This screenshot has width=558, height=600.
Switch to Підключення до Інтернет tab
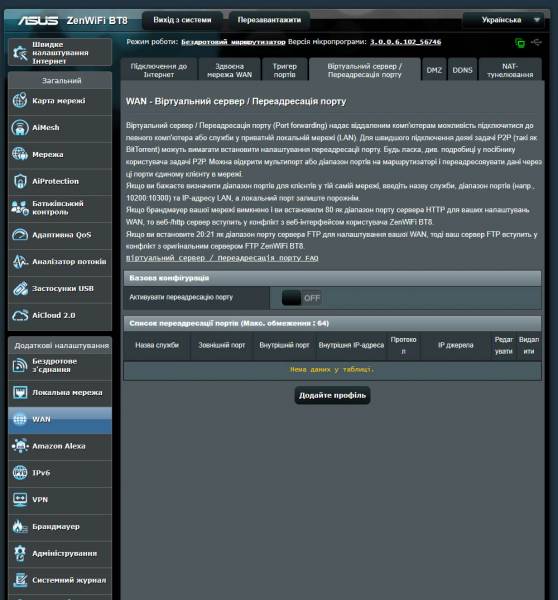point(159,70)
